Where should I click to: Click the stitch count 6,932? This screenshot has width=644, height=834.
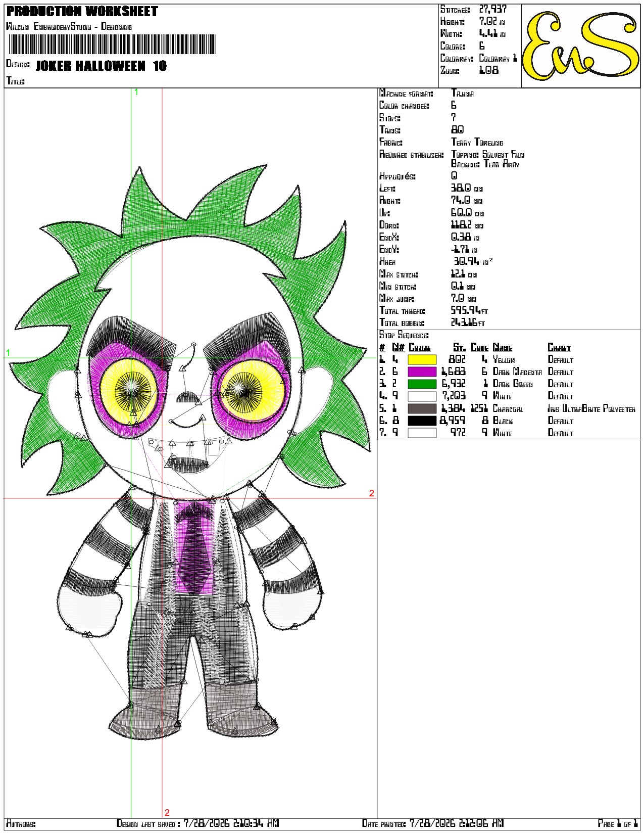tap(454, 384)
